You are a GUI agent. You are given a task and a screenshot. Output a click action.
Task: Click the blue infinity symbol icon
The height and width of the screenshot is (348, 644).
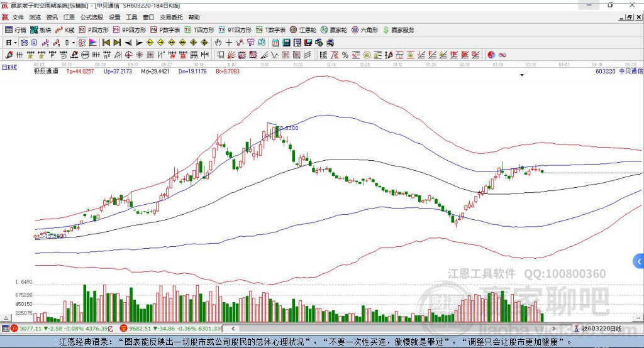point(502,55)
